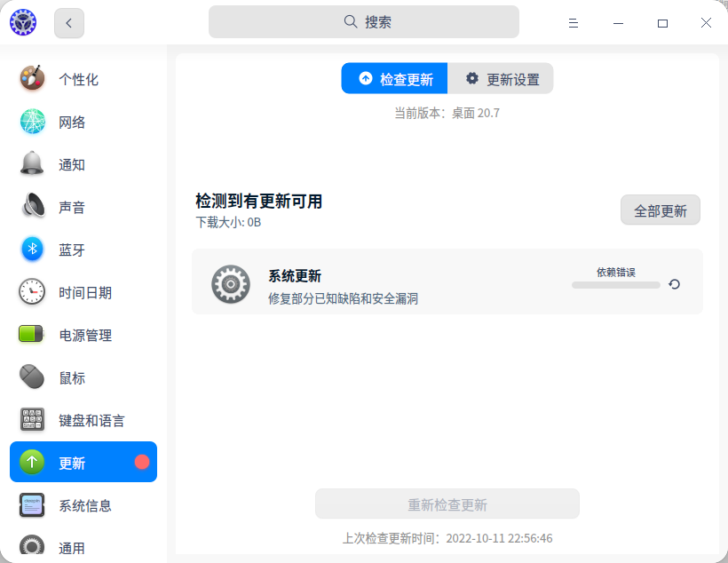The image size is (728, 563).
Task: Open Bluetooth (蓝牙) settings icon
Action: (x=31, y=250)
